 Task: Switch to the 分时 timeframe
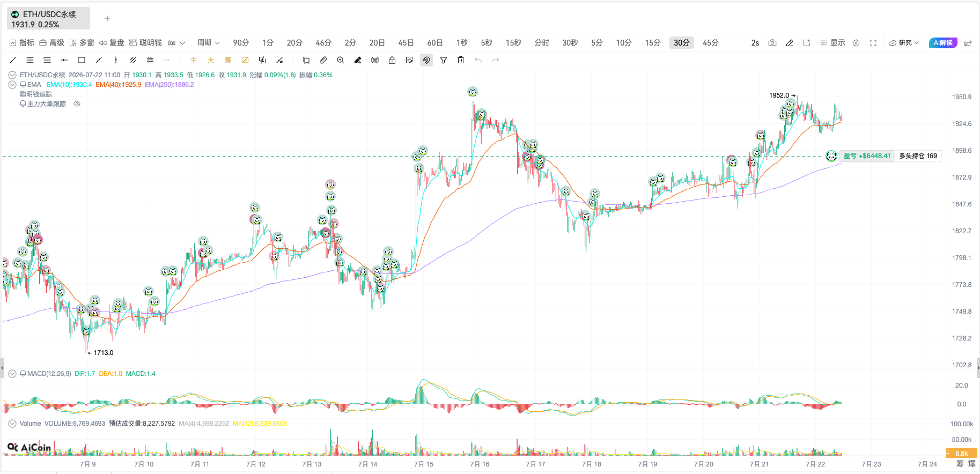(x=542, y=43)
